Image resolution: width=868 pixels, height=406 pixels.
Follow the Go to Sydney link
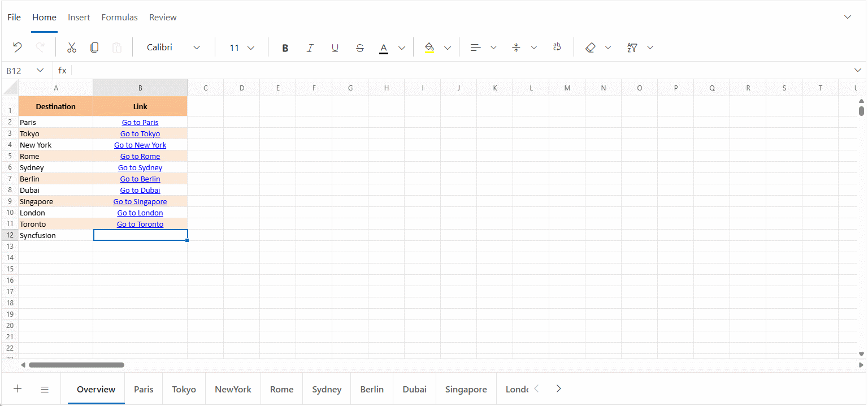point(140,167)
